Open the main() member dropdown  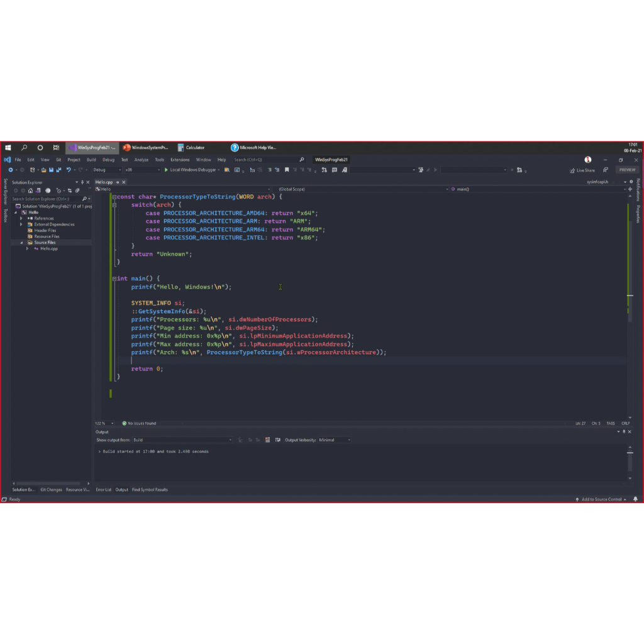click(x=538, y=189)
